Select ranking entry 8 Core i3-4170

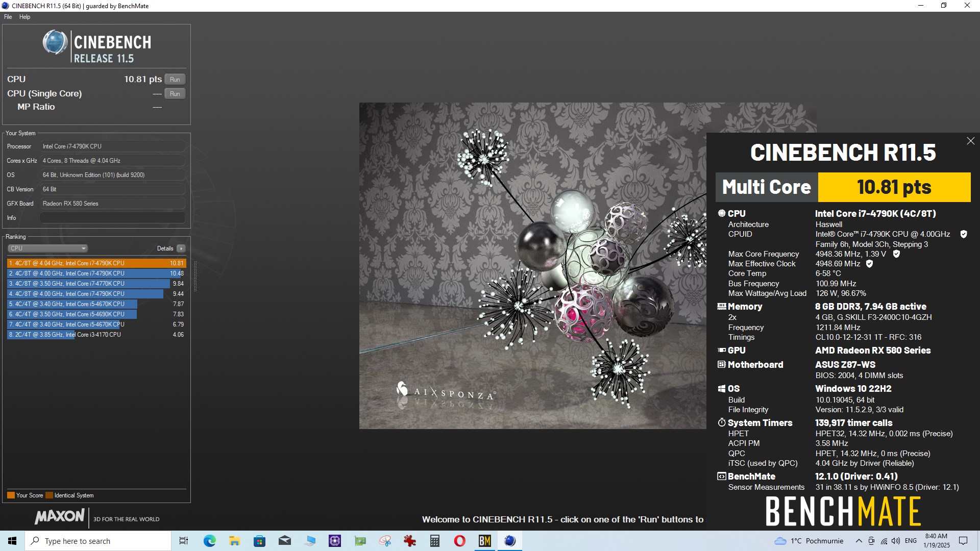coord(96,335)
